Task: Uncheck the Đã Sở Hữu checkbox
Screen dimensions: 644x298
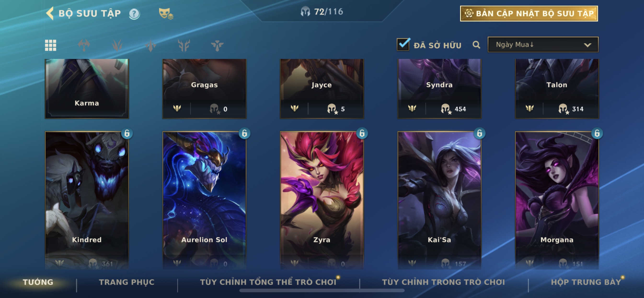Action: click(x=403, y=44)
